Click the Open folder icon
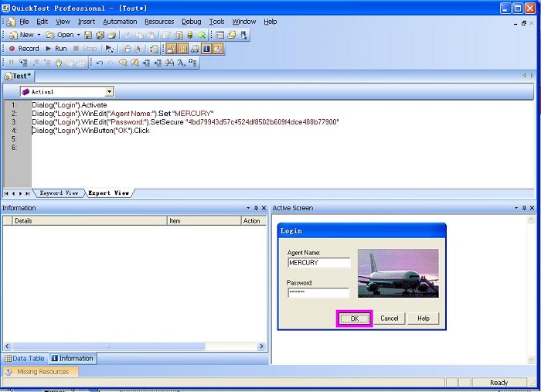The width and height of the screenshot is (541, 392). 50,35
